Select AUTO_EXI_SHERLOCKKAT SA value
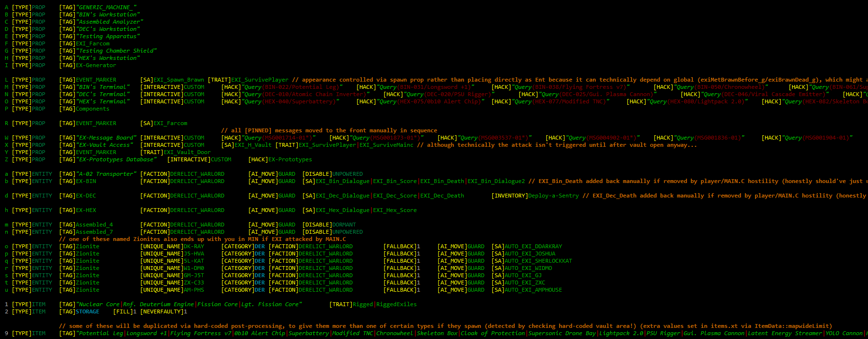 (538, 261)
